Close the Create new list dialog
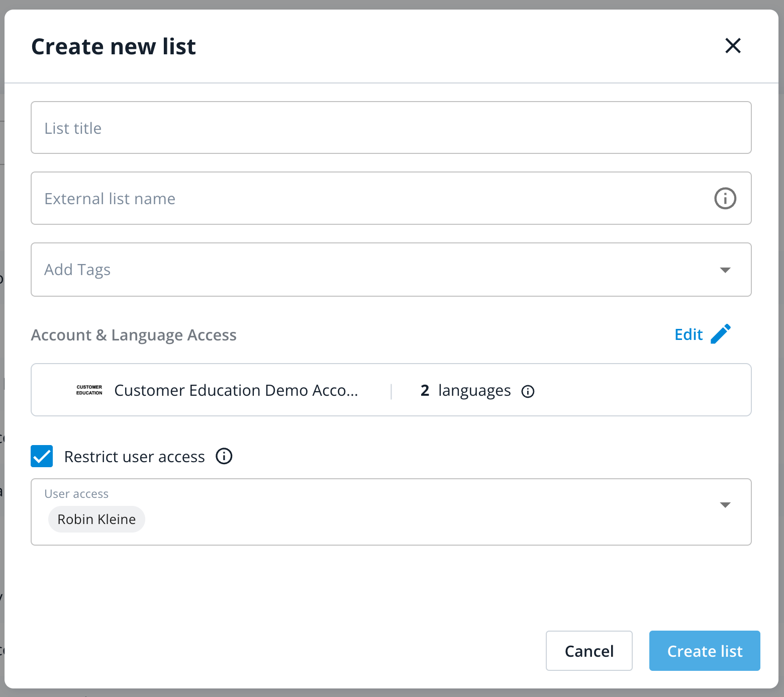Viewport: 784px width, 697px height. point(733,46)
